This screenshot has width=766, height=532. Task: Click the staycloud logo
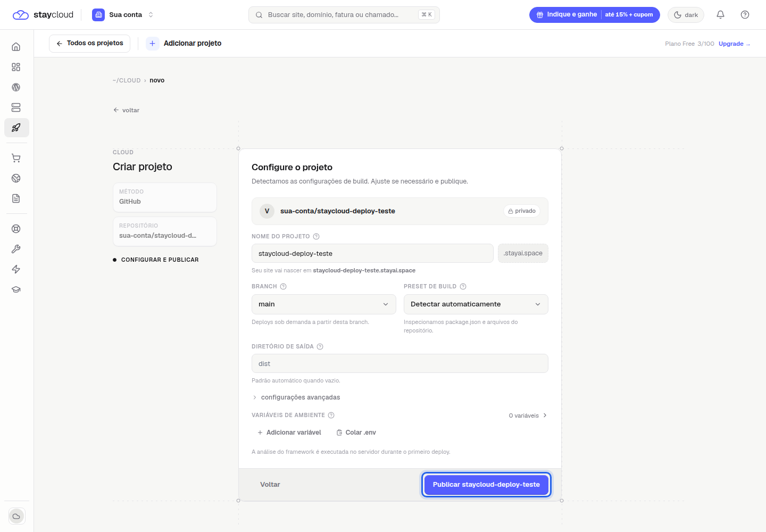43,15
